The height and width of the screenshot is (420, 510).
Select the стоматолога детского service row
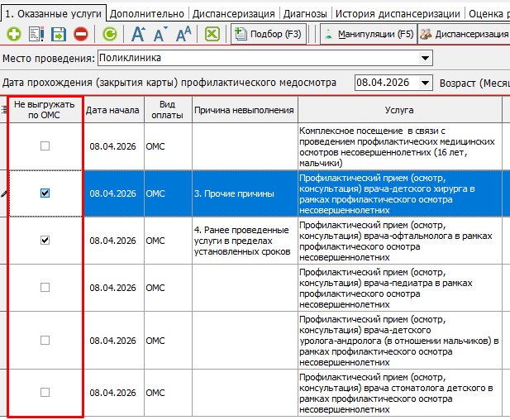398,393
